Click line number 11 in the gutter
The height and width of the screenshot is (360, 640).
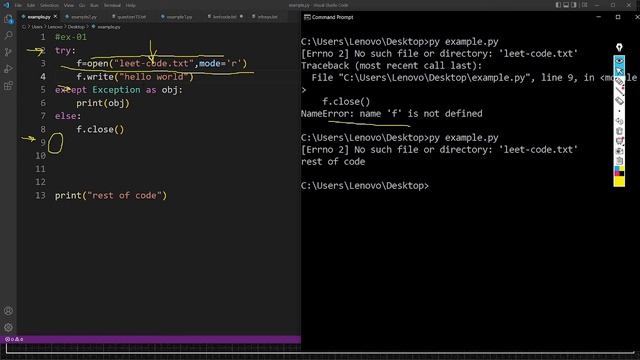tap(40, 169)
